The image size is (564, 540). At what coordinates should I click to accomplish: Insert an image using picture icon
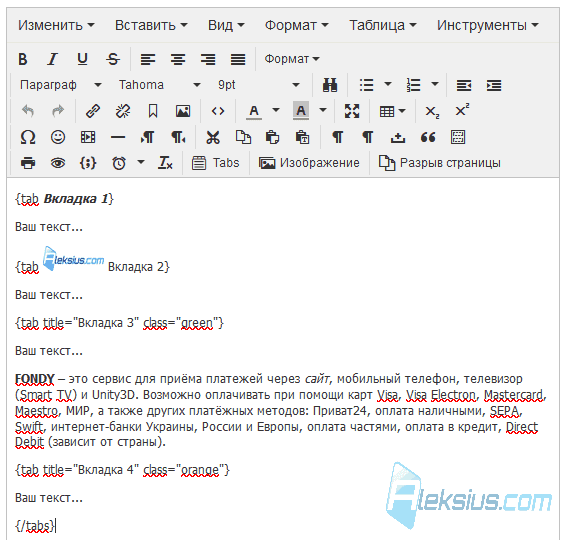(183, 111)
